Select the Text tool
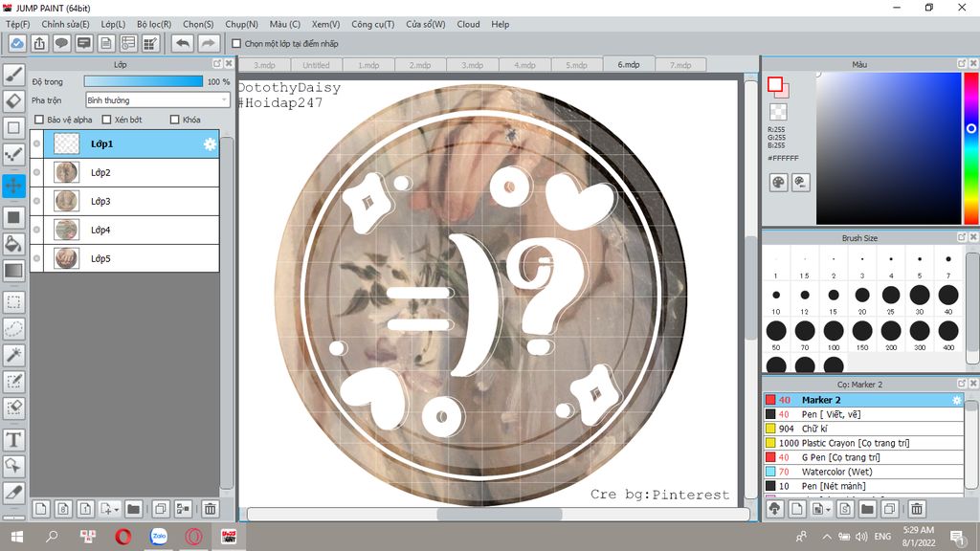Viewport: 980px width, 551px height. coord(13,440)
